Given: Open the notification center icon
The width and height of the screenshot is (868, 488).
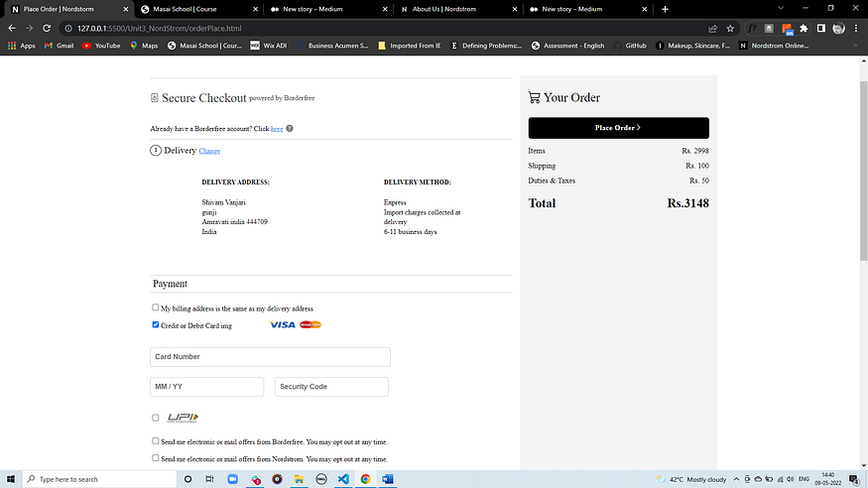Looking at the screenshot, I should [x=854, y=479].
